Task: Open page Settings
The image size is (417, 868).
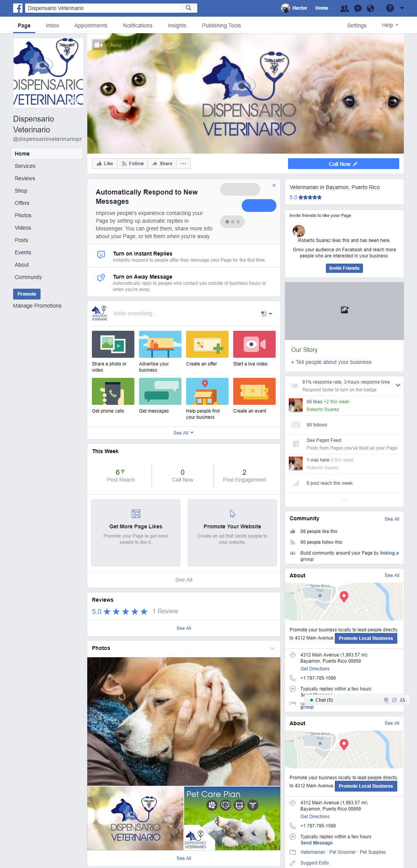Action: (x=357, y=25)
